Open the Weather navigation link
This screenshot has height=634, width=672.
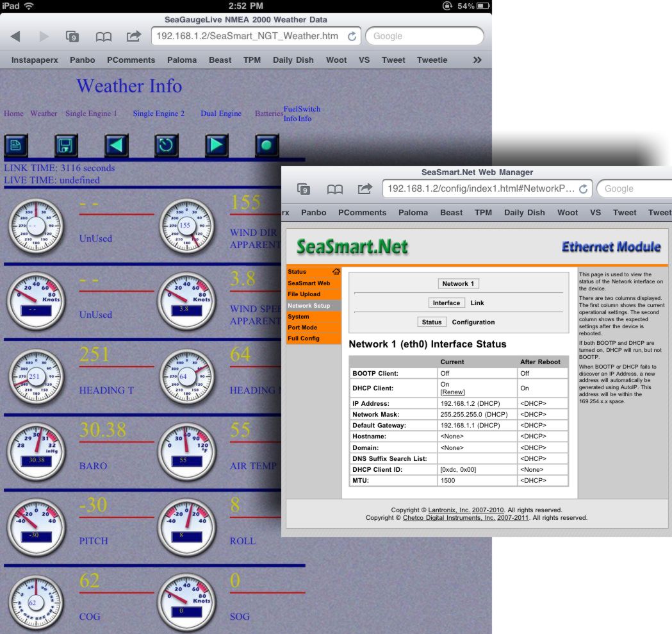(x=44, y=113)
